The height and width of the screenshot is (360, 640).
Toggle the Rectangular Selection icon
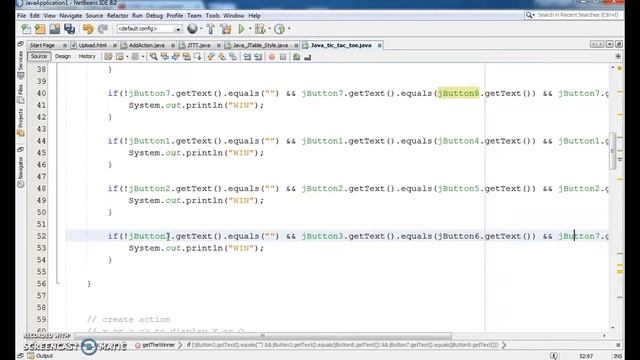point(198,57)
